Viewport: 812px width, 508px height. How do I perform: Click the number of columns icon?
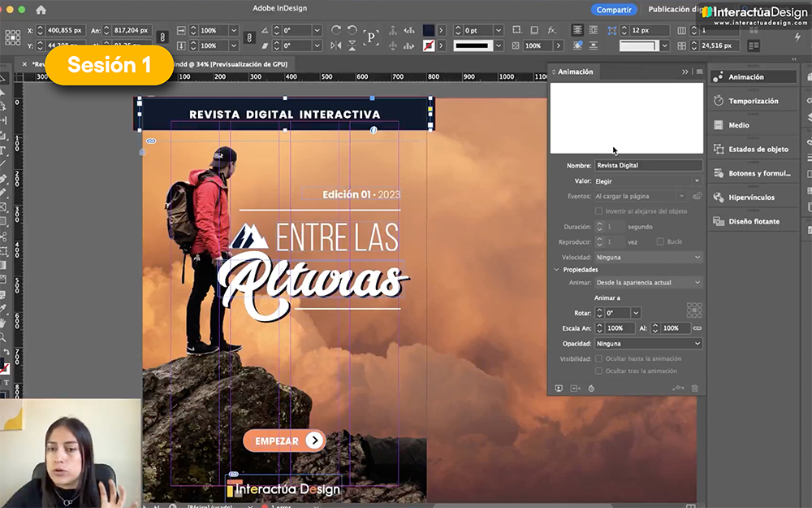tap(681, 31)
